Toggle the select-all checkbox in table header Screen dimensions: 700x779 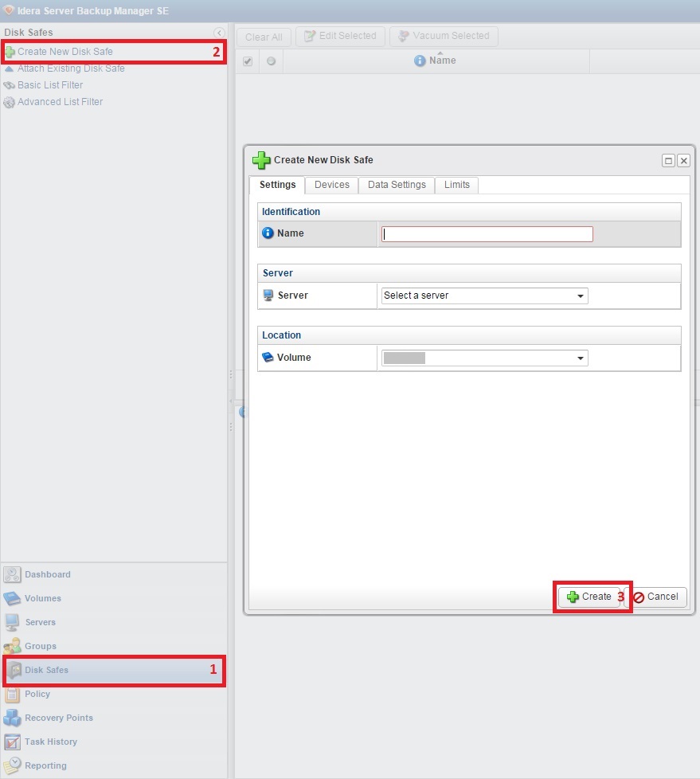click(x=248, y=61)
